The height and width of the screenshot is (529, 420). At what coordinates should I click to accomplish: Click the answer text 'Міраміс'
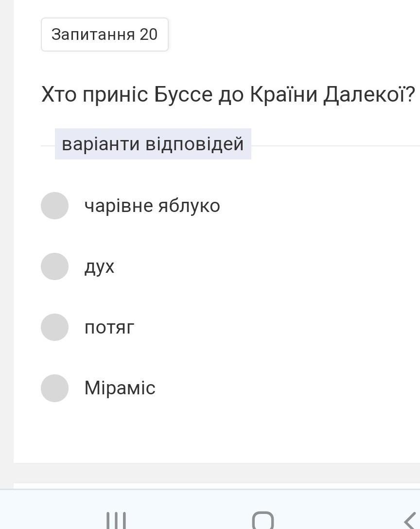pyautogui.click(x=120, y=388)
